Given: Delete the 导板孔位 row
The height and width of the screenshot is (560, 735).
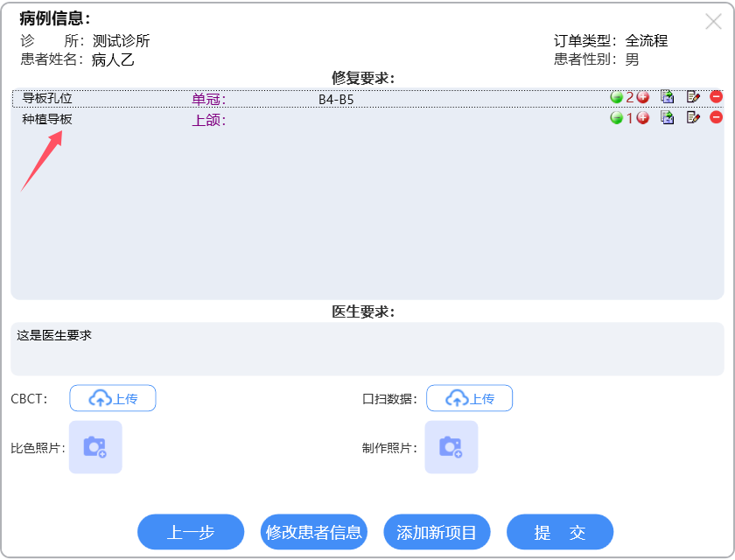Looking at the screenshot, I should coord(716,97).
